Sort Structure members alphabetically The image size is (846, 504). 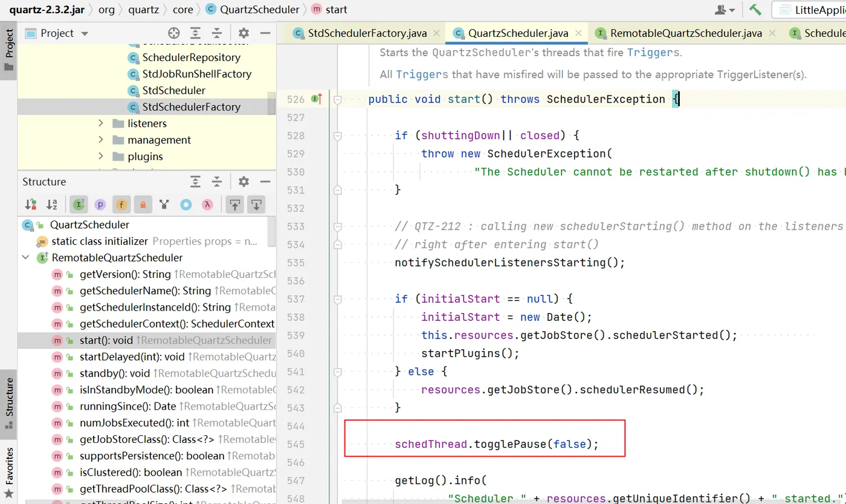tap(52, 205)
